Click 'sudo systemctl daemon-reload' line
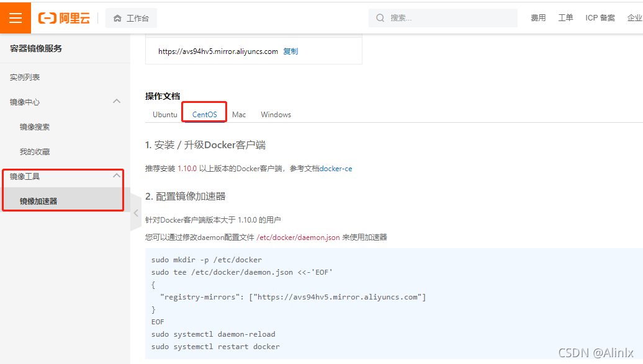 point(214,334)
